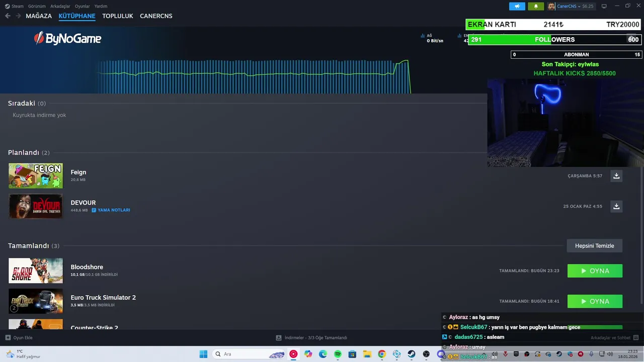The height and width of the screenshot is (362, 644).
Task: Click the '25 OCAK PAZ 4:55' schedule text
Action: (583, 207)
